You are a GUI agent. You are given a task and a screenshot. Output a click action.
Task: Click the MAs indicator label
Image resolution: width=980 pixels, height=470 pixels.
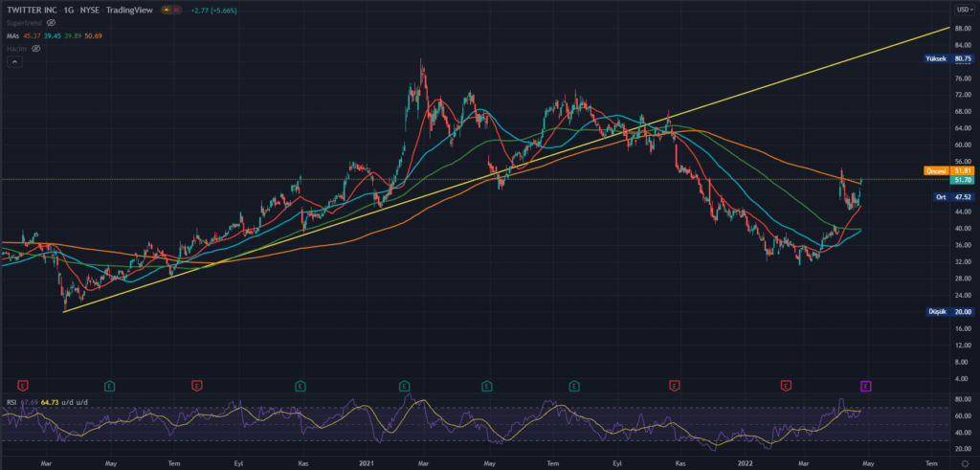[13, 35]
